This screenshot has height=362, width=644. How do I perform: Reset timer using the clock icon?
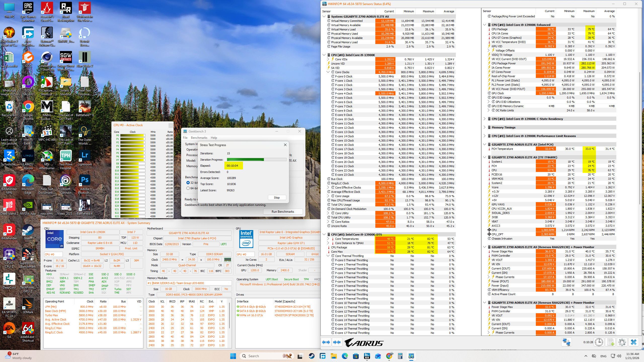(599, 342)
